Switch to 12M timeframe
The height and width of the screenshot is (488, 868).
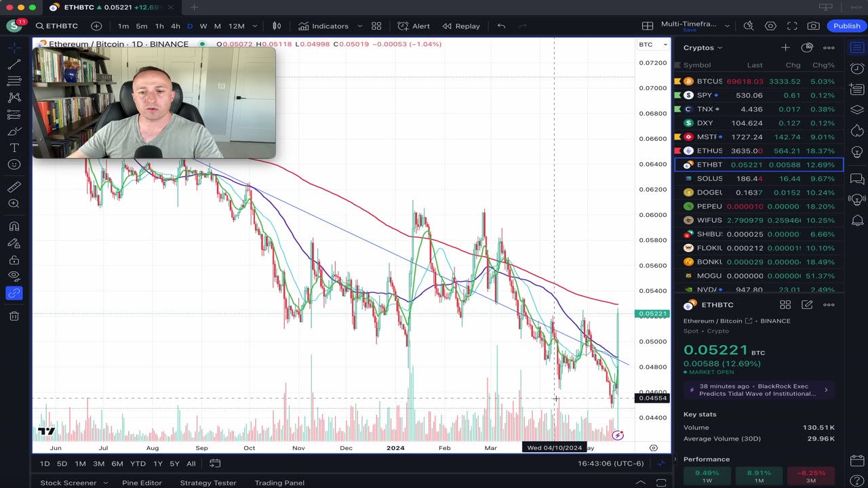tap(236, 26)
